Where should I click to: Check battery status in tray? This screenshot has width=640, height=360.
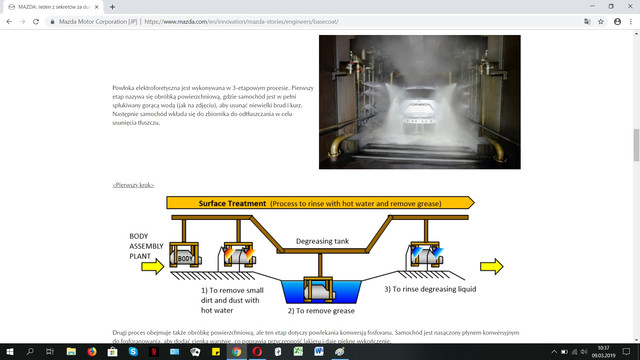(564, 352)
